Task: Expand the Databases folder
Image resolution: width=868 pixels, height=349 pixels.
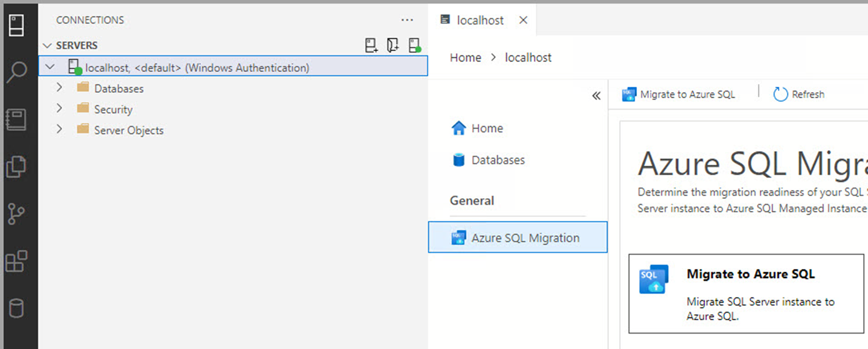Action: [59, 88]
